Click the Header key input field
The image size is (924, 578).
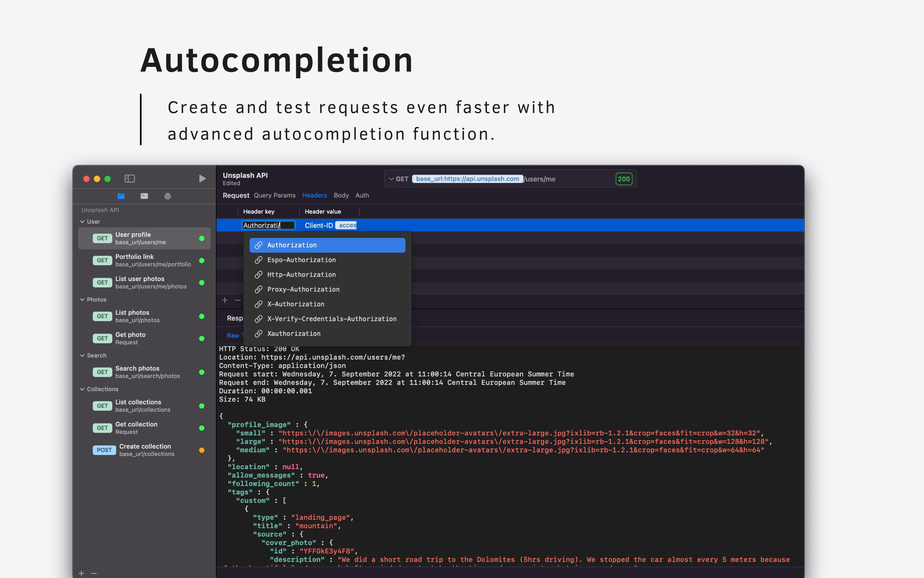coord(269,225)
